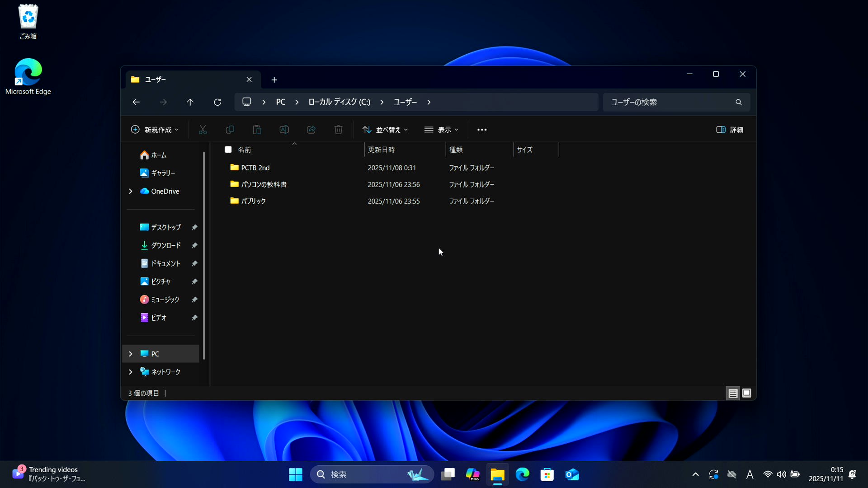Expand the ネットワーク tree node

(x=131, y=372)
